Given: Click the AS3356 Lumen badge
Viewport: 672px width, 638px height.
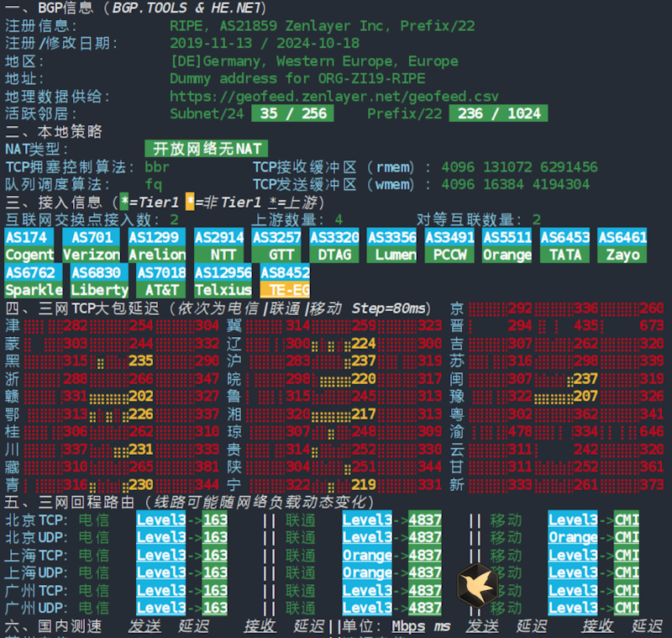Looking at the screenshot, I should click(391, 245).
